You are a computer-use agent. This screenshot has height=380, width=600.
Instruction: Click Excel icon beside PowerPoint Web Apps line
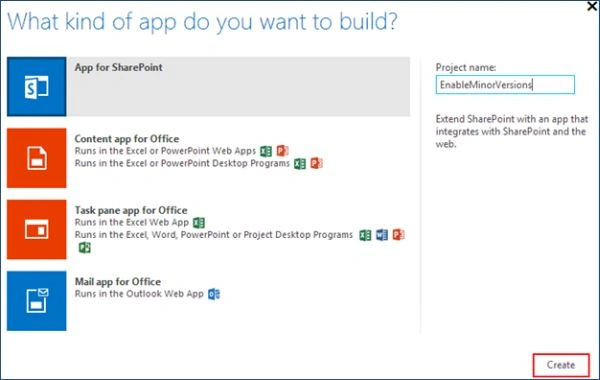point(266,151)
